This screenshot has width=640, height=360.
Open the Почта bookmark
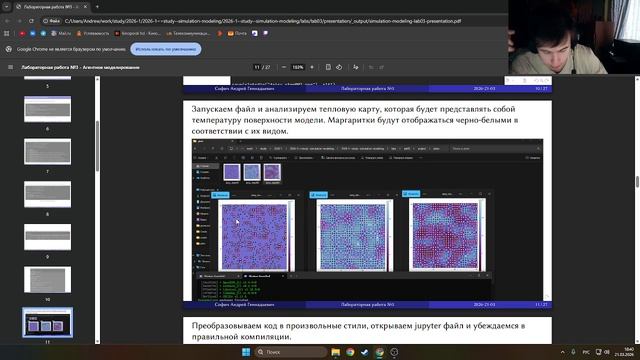[x=237, y=33]
